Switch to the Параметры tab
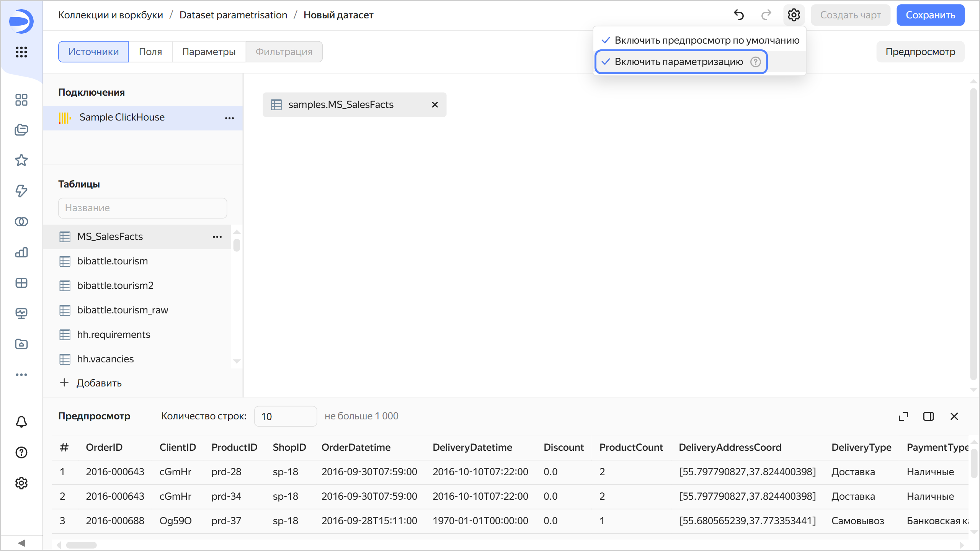The height and width of the screenshot is (551, 980). [209, 52]
